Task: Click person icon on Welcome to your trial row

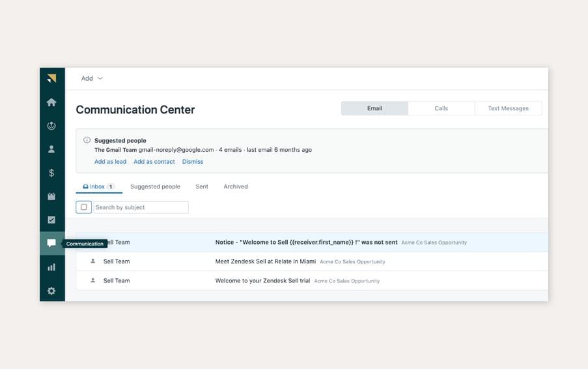Action: point(93,280)
